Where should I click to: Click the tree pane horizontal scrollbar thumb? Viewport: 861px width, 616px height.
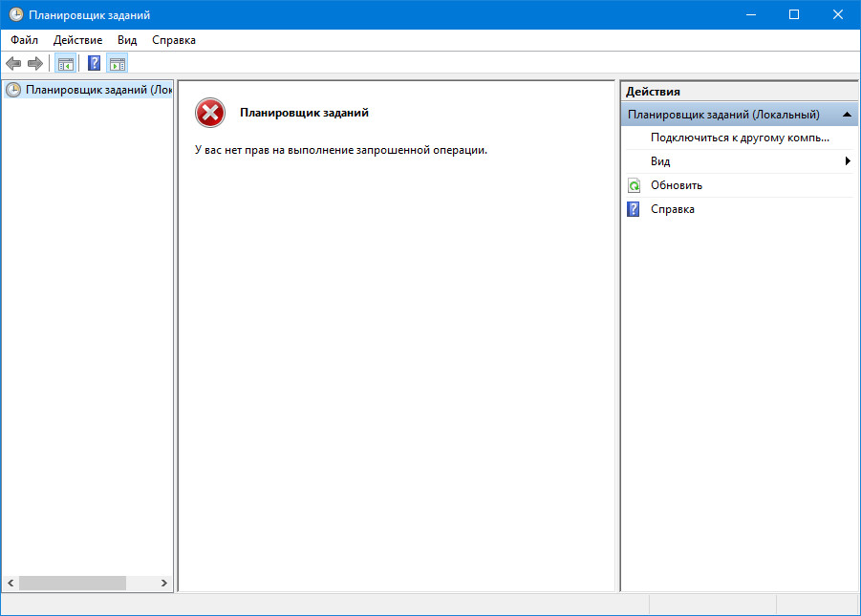(73, 583)
